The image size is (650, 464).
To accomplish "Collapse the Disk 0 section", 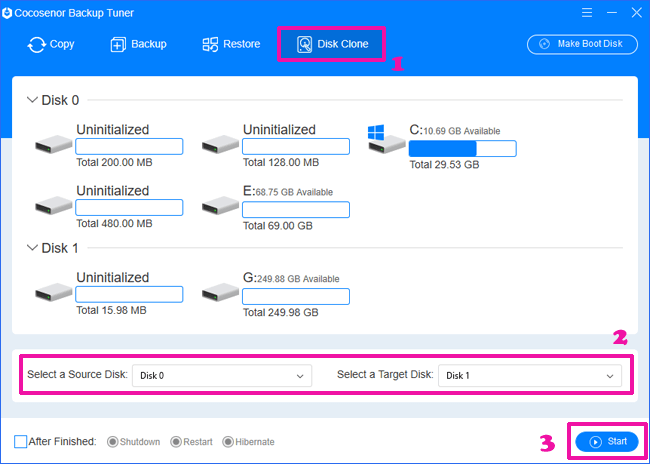I will pos(32,100).
